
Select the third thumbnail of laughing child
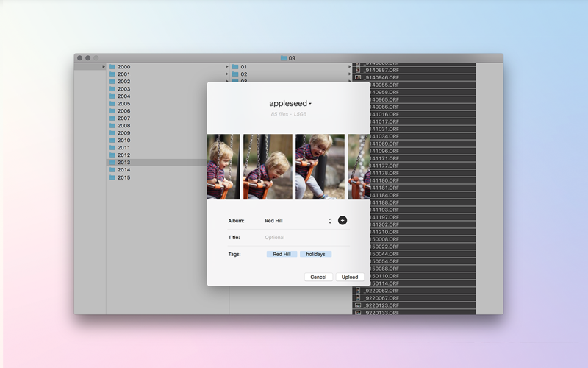(x=320, y=167)
